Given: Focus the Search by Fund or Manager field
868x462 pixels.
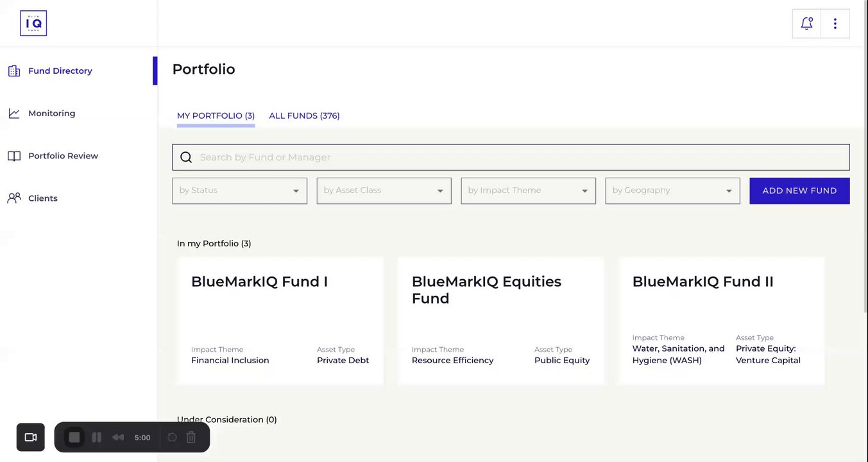Looking at the screenshot, I should (x=511, y=157).
